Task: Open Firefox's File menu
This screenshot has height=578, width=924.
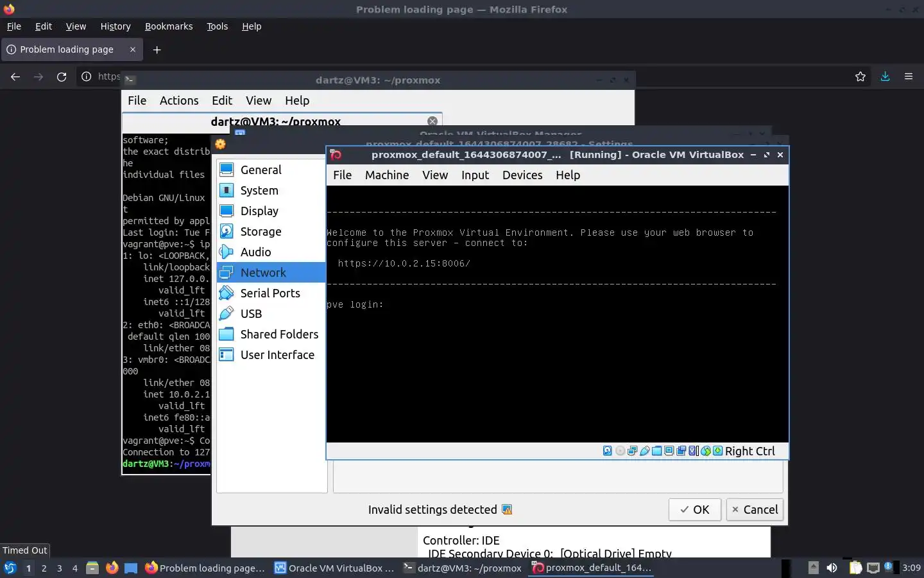Action: [x=13, y=26]
